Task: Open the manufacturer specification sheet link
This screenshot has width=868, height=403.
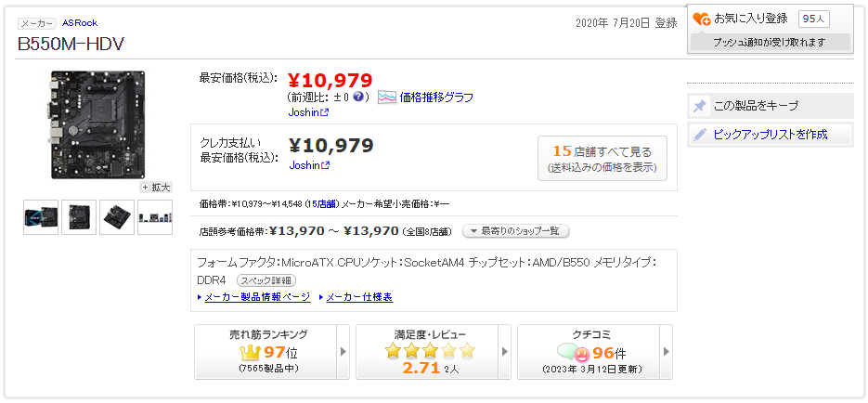Action: tap(358, 297)
